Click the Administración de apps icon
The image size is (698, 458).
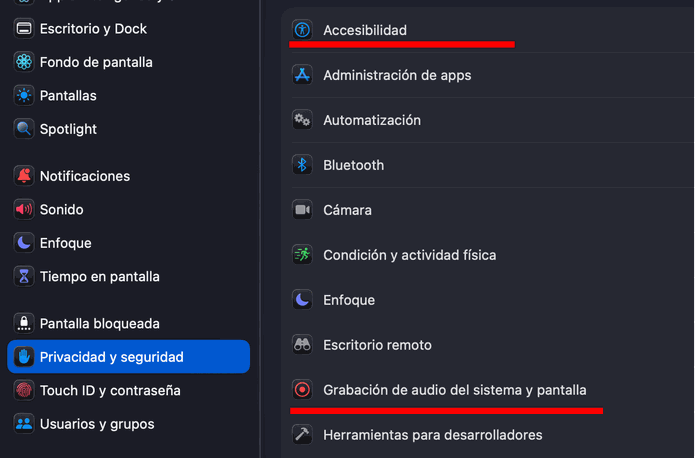click(x=302, y=75)
